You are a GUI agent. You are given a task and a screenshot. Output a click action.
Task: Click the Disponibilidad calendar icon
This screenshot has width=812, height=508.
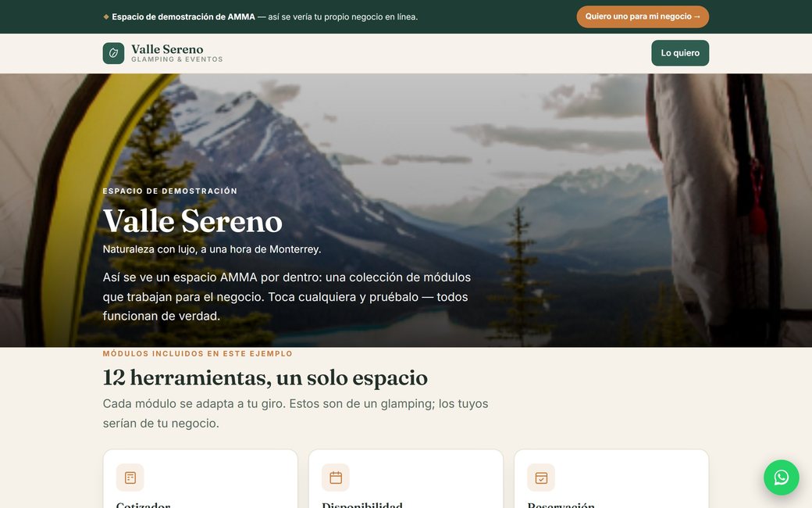(336, 478)
